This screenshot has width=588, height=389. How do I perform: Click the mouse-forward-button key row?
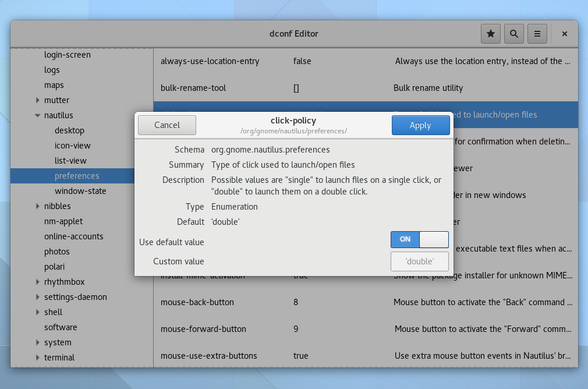(366, 329)
